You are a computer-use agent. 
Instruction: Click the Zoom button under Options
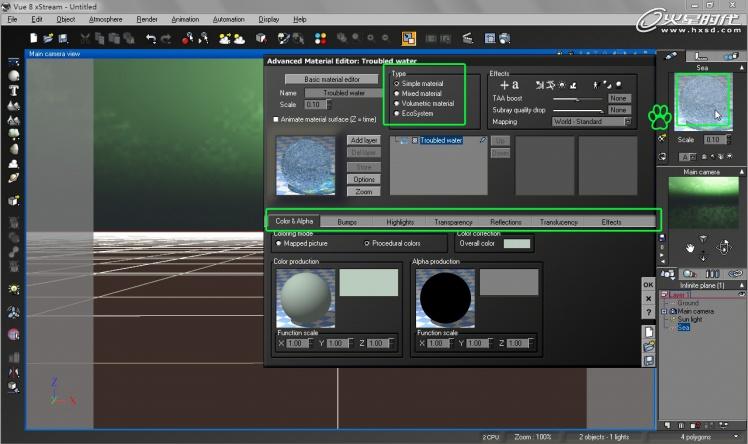pyautogui.click(x=364, y=191)
